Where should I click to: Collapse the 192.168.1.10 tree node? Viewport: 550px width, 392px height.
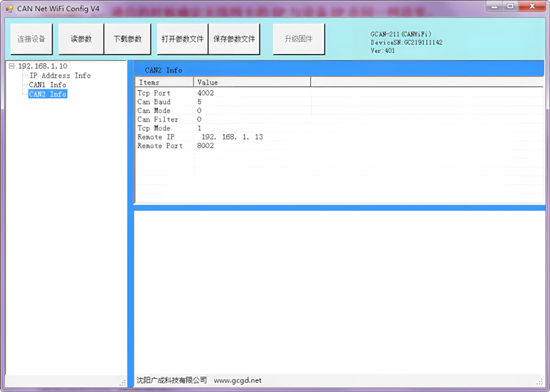click(x=12, y=66)
